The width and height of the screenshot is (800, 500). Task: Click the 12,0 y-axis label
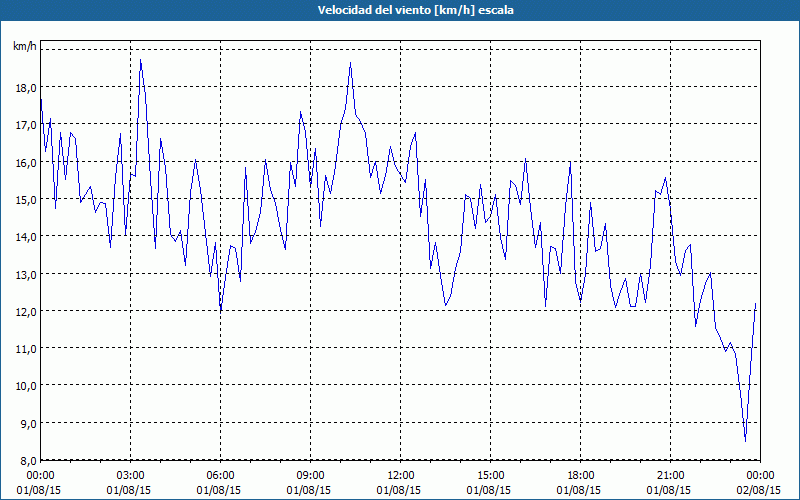26,312
